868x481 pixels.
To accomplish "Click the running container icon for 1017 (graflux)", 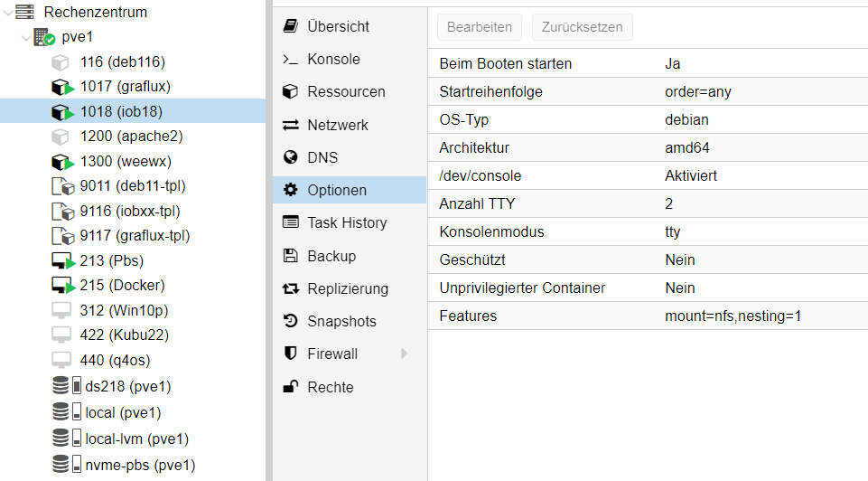I will pos(61,87).
